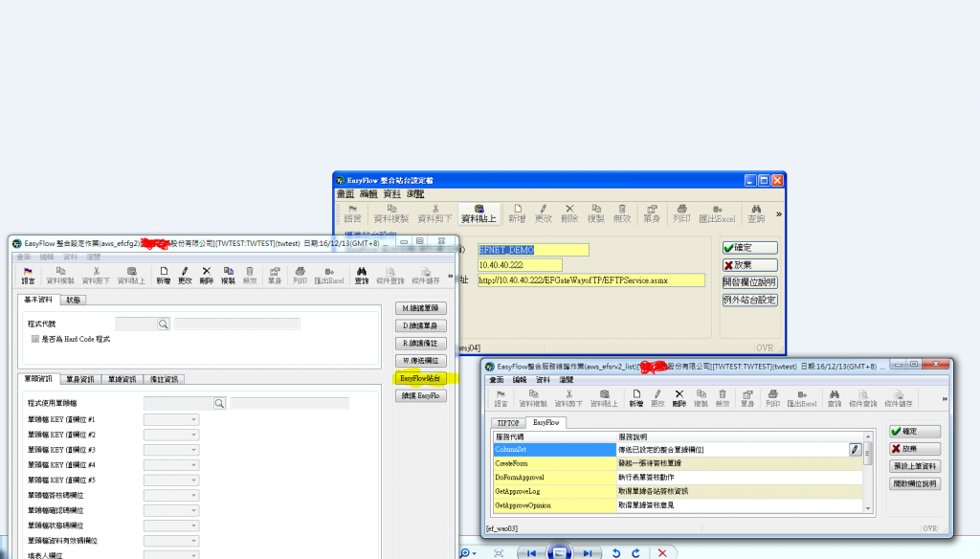Click next image button in photo viewer

point(588,553)
